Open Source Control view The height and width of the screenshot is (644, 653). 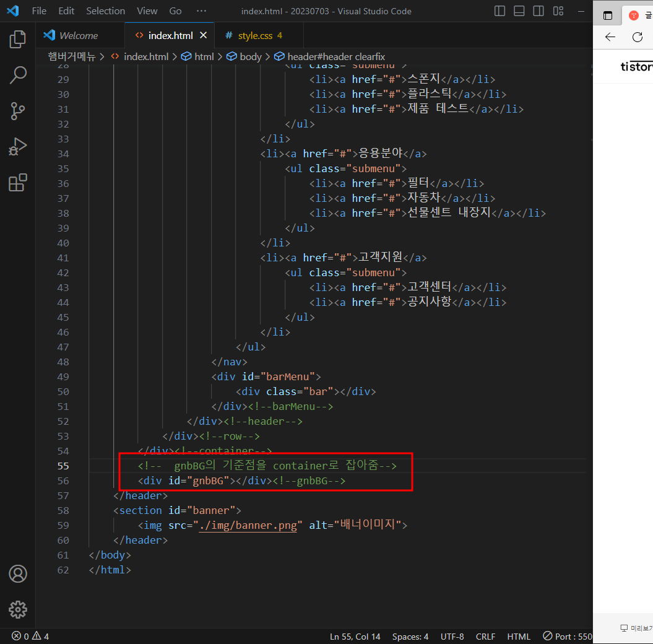(17, 111)
